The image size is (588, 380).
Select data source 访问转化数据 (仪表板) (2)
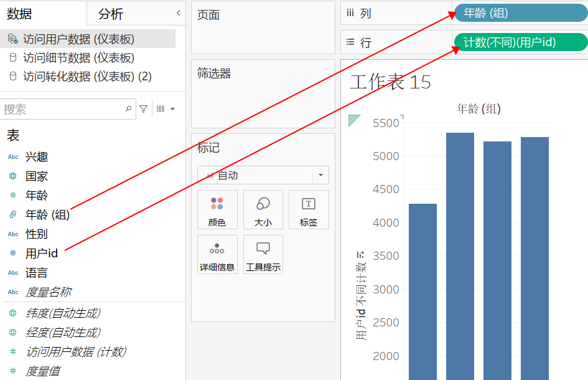(x=87, y=77)
